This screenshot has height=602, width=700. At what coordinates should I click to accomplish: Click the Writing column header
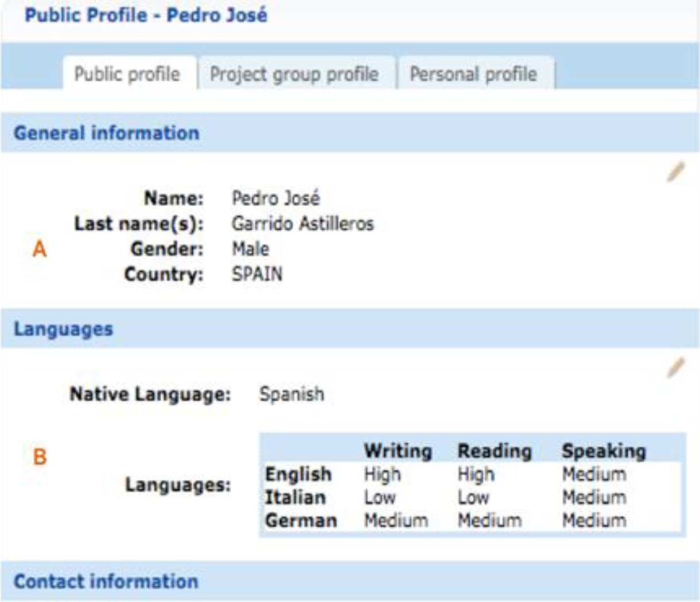point(398,451)
